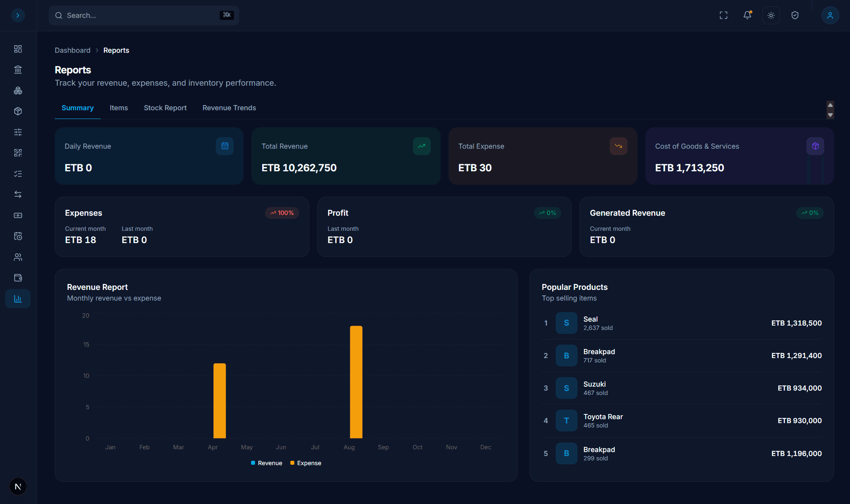The width and height of the screenshot is (850, 504).
Task: Click the Daily Revenue calendar icon
Action: pos(224,146)
